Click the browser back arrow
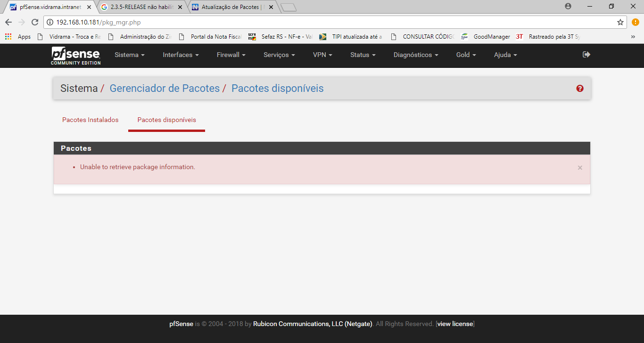 pos(8,22)
